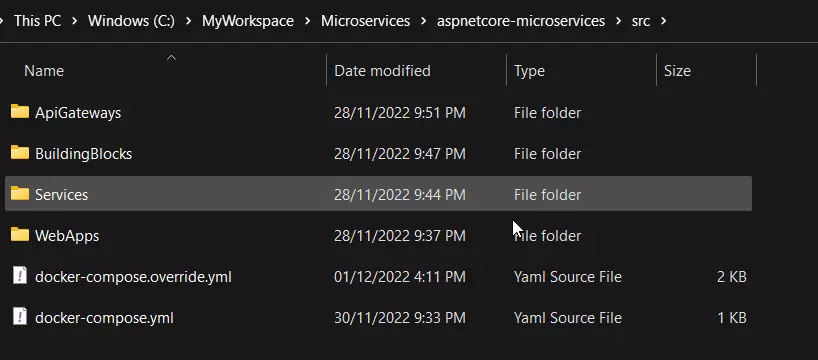The width and height of the screenshot is (818, 360).
Task: Click the Services folder icon
Action: pos(20,194)
